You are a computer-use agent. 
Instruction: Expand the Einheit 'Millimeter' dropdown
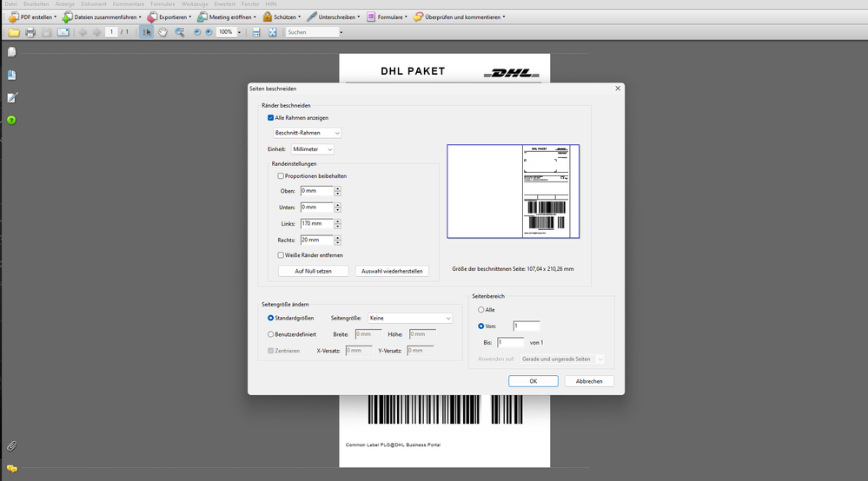coord(312,149)
